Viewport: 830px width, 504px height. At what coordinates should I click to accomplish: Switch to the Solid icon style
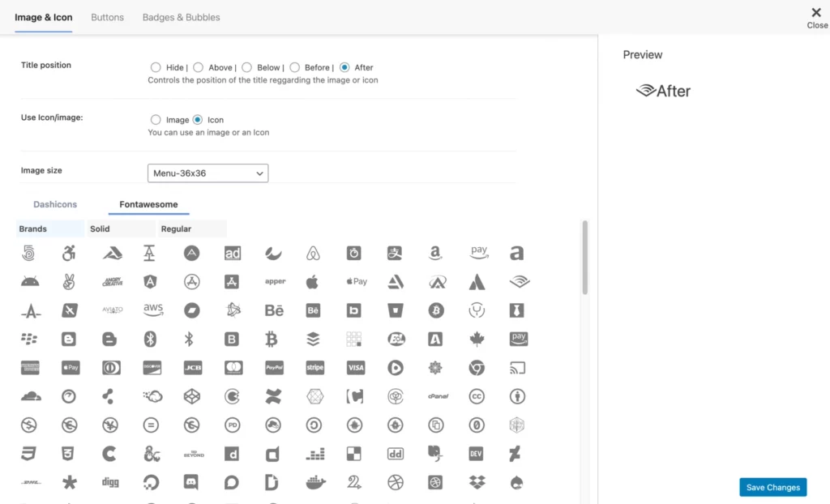pyautogui.click(x=99, y=229)
